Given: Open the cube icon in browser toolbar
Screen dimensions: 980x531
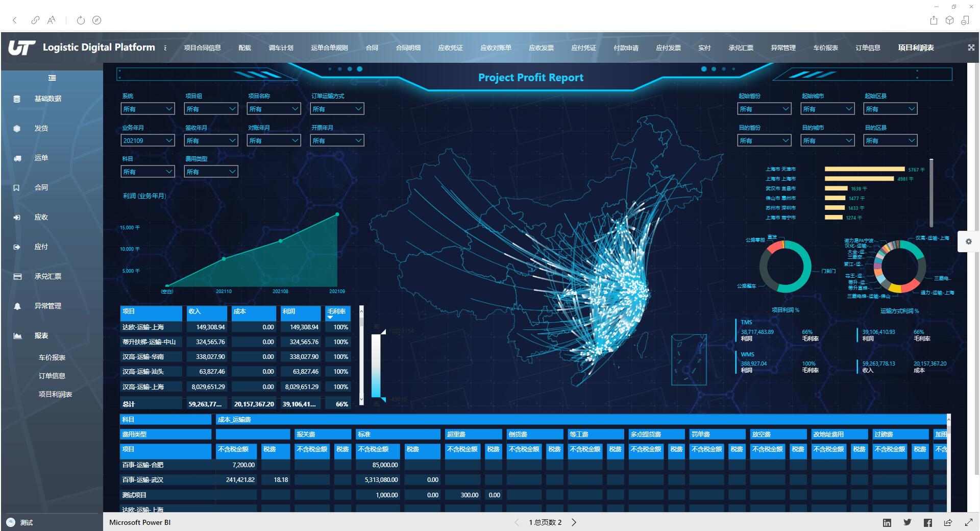Looking at the screenshot, I should 949,20.
